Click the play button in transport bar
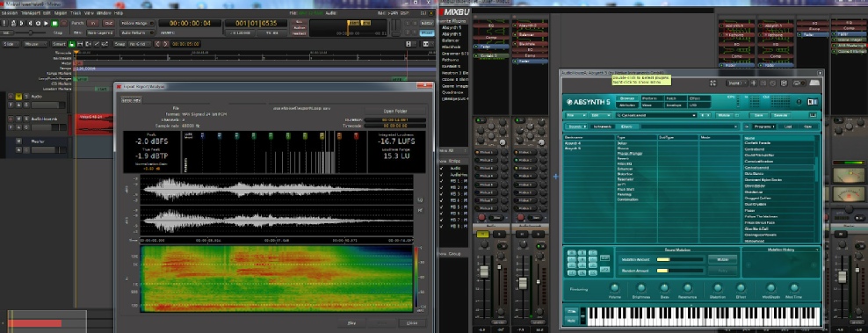This screenshot has width=868, height=333. tap(46, 23)
